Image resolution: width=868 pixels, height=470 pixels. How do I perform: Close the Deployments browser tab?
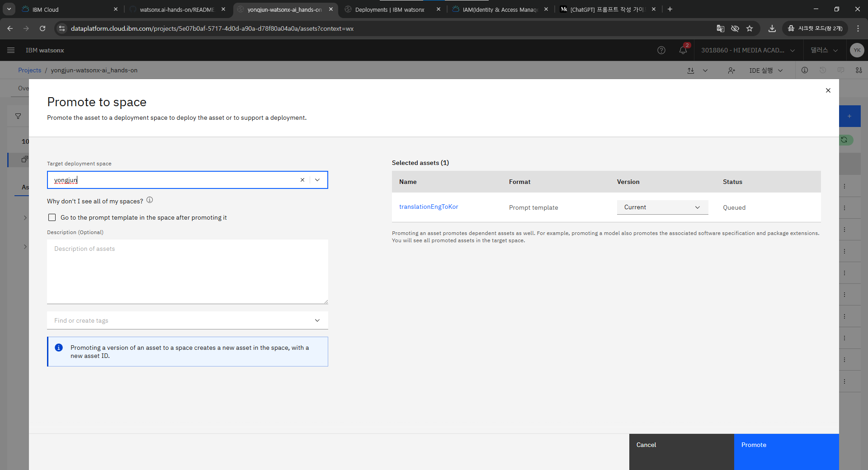pos(439,9)
